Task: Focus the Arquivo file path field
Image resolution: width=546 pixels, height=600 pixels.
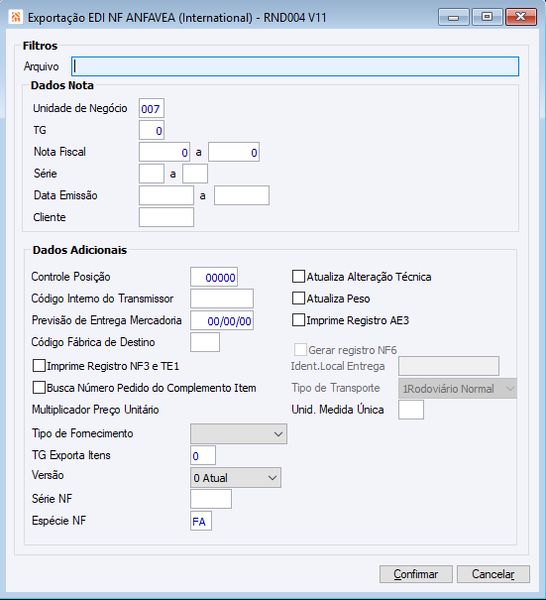Action: tap(295, 67)
